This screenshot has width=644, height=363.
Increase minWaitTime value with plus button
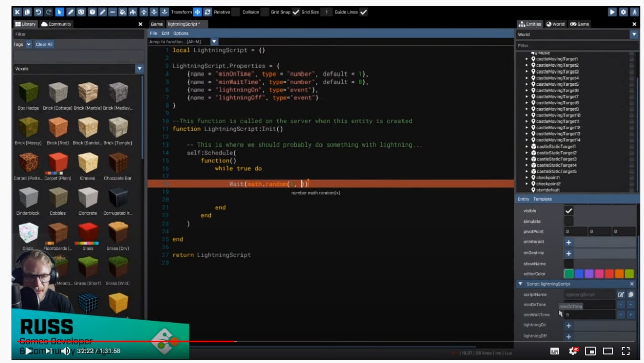click(631, 315)
